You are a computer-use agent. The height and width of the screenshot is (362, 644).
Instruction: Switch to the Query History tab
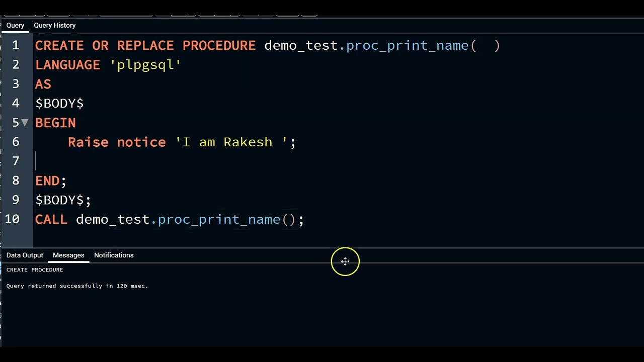[x=54, y=25]
